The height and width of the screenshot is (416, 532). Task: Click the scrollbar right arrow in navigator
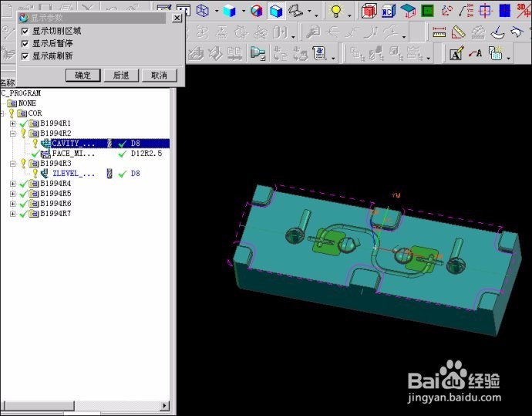[x=165, y=405]
